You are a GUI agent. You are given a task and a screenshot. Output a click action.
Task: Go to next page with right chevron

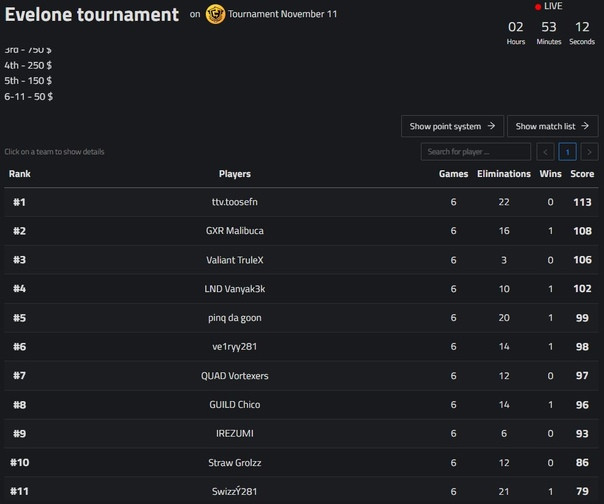click(589, 152)
